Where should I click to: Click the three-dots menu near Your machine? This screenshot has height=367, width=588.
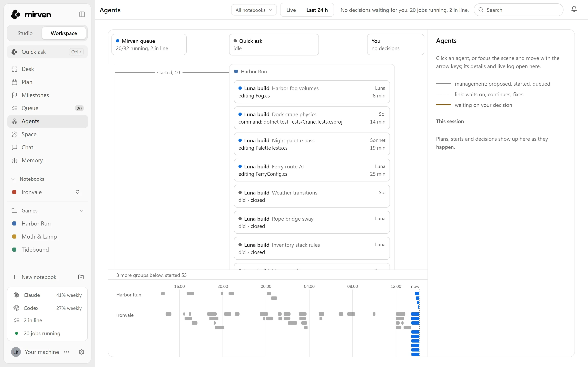(67, 352)
